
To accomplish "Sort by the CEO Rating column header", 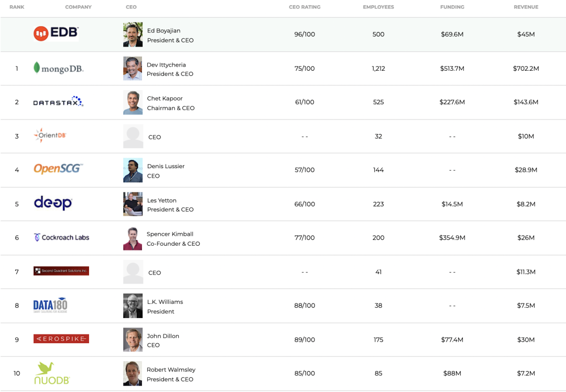I will coord(304,7).
